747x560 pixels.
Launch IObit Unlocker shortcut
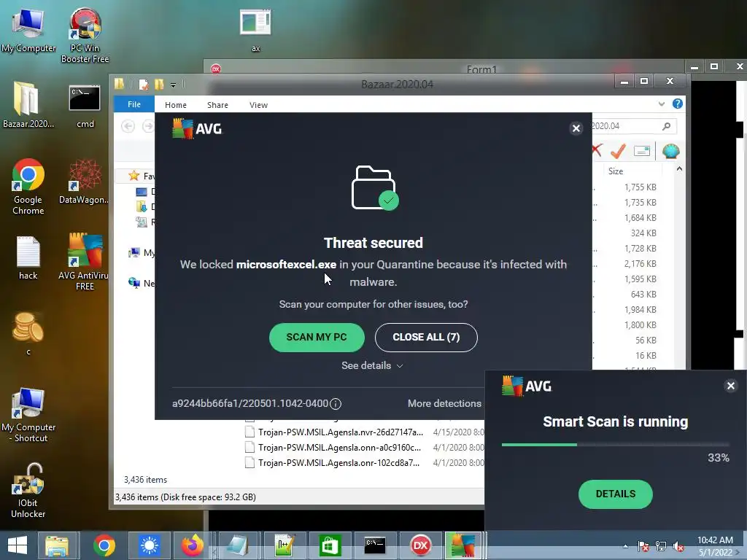[x=28, y=491]
